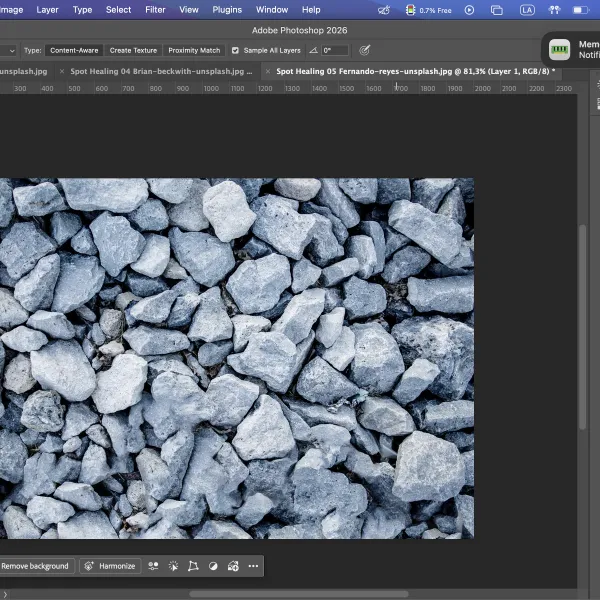Switch to Spot Healing 04 Brian-beckwith tab

161,72
